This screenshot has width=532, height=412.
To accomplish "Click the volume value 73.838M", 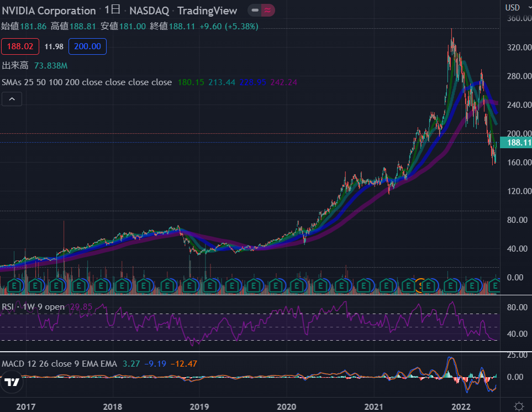I will 51,66.
